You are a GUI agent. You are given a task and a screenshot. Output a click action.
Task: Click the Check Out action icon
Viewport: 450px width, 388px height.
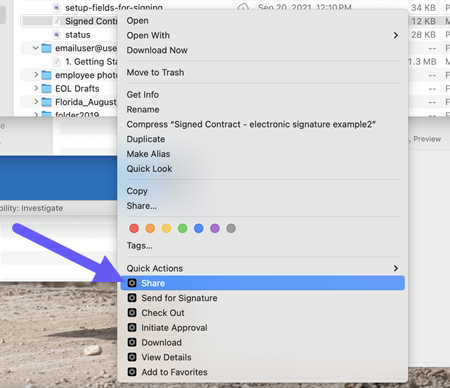point(132,313)
